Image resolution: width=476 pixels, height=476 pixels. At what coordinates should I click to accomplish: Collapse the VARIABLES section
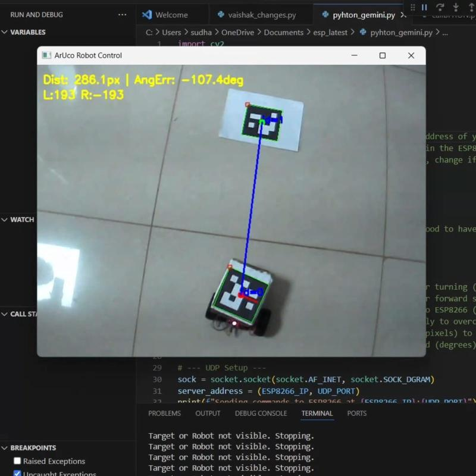click(x=4, y=32)
